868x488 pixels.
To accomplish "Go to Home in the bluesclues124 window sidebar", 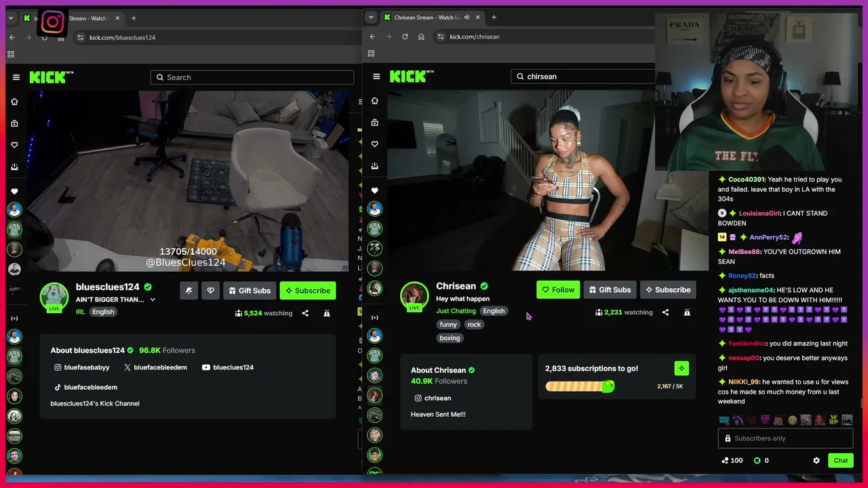I will [14, 102].
